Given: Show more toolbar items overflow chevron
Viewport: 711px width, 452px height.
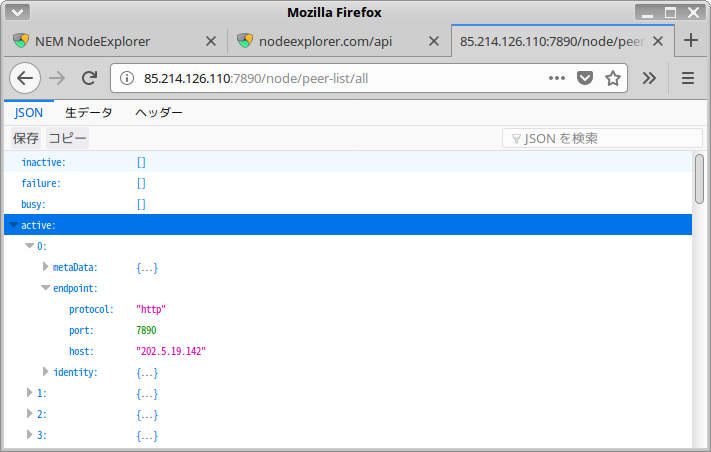Looking at the screenshot, I should (x=649, y=78).
